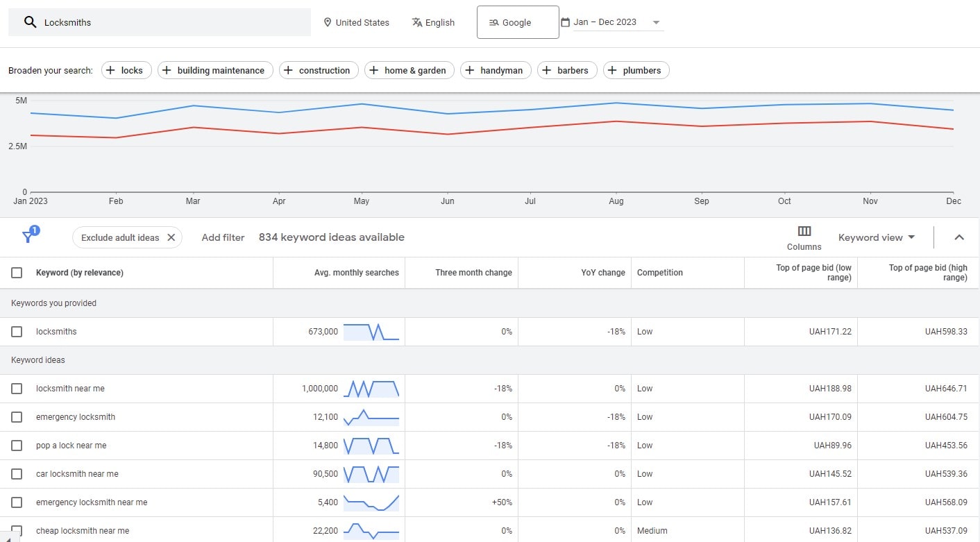Click the 834 keyword ideas available text
Screen dimensions: 980x542
(332, 237)
